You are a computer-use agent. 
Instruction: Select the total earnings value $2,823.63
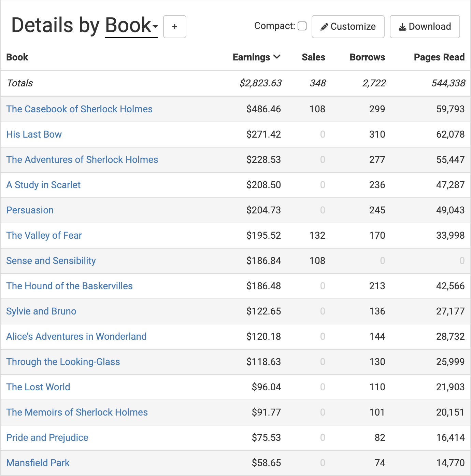point(260,83)
